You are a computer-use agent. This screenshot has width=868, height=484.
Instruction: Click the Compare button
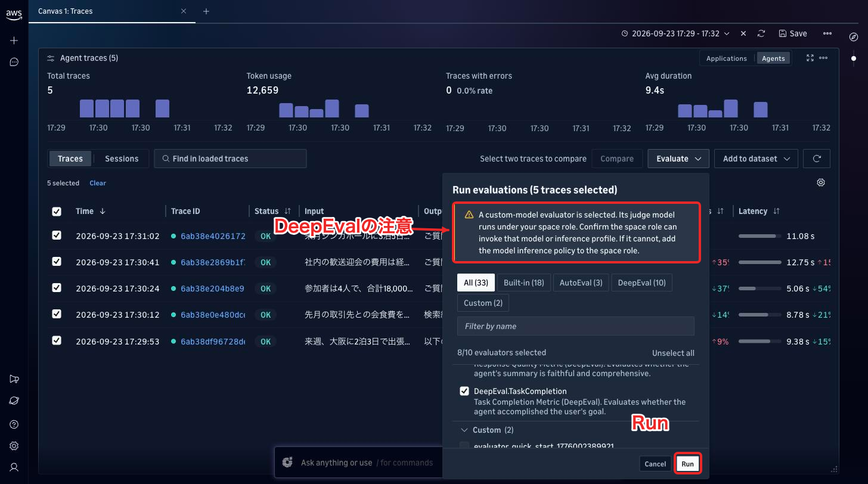617,159
